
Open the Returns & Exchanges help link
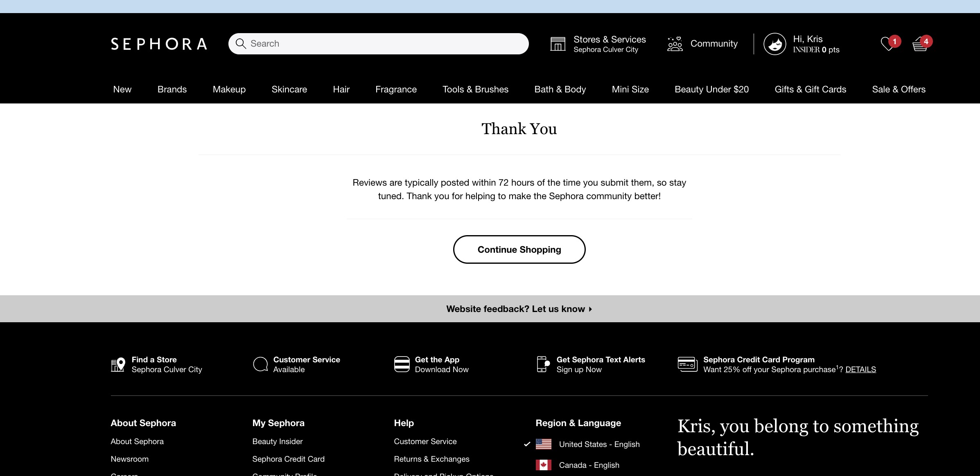[431, 459]
